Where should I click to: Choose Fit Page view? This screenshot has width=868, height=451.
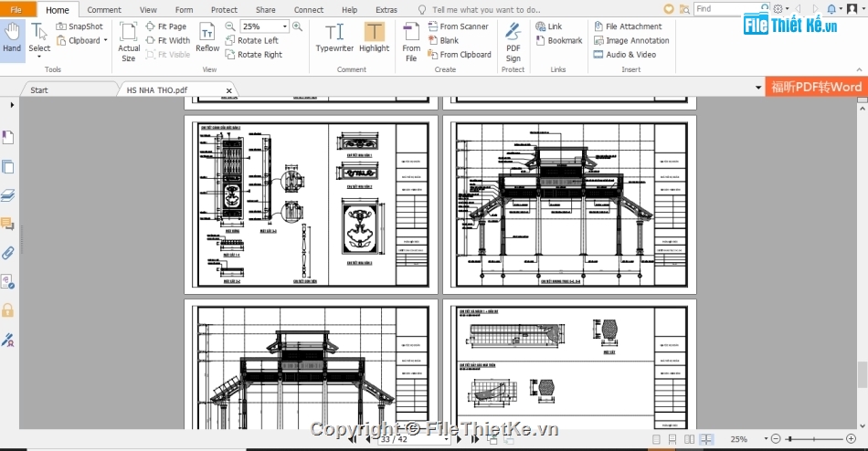click(x=166, y=26)
